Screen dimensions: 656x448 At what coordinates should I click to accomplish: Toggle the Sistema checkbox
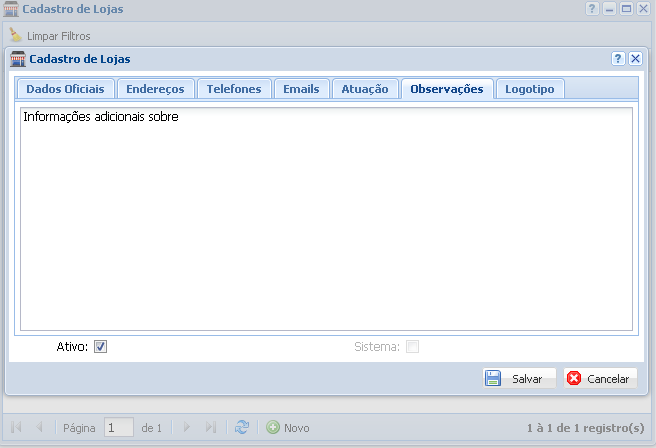[x=412, y=347]
